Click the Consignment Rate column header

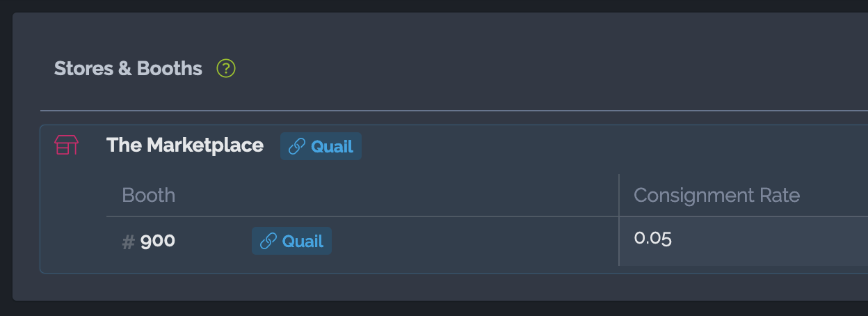pos(716,195)
